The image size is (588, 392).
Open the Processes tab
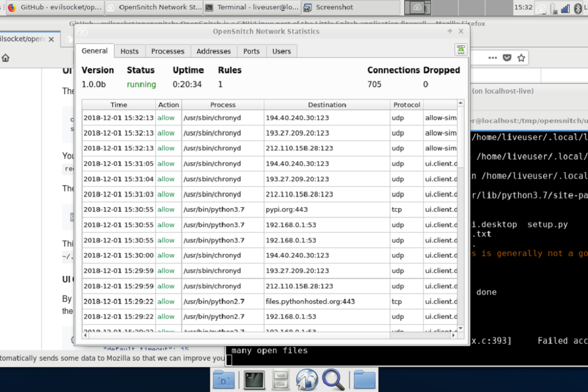[167, 51]
